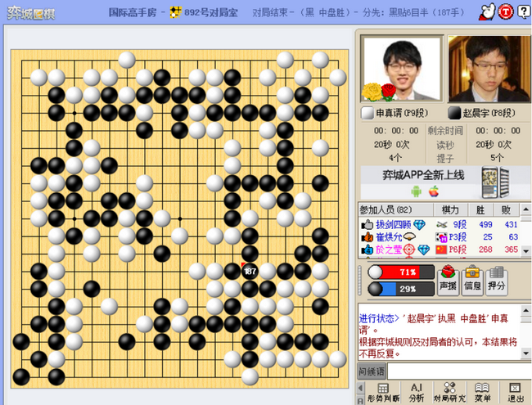Sort participants by 胜 wins column
Viewport: 532px width, 405px height.
point(480,210)
